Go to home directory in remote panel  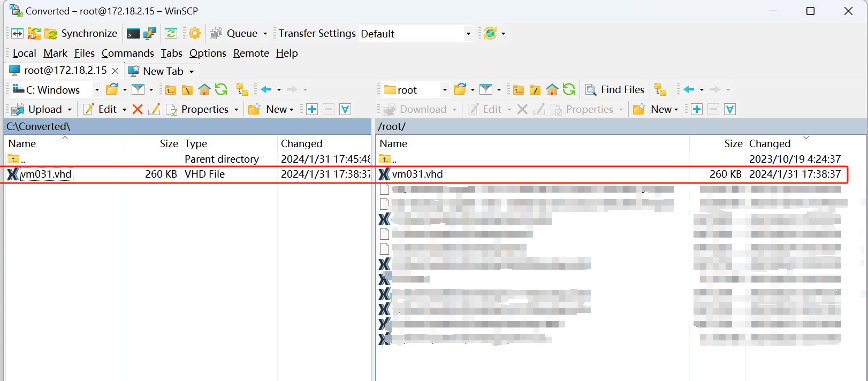click(552, 89)
